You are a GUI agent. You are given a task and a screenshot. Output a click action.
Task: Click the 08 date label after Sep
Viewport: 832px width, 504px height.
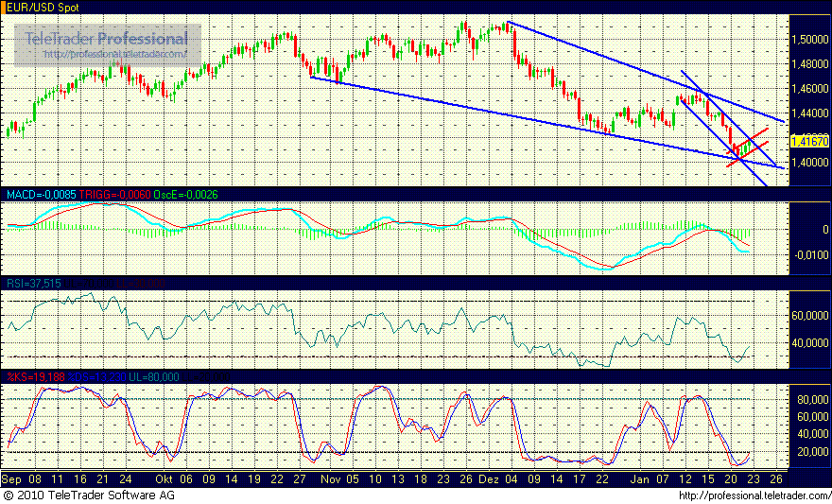coord(35,478)
